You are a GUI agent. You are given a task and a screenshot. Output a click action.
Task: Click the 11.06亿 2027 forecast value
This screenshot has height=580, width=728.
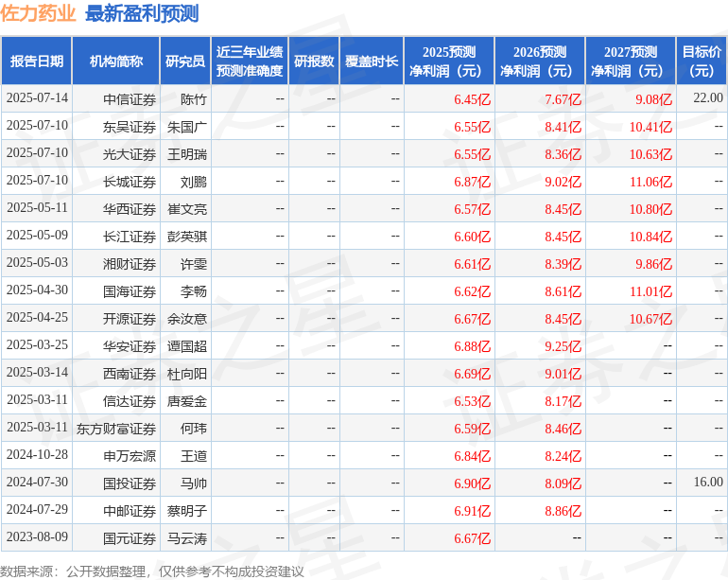point(650,182)
